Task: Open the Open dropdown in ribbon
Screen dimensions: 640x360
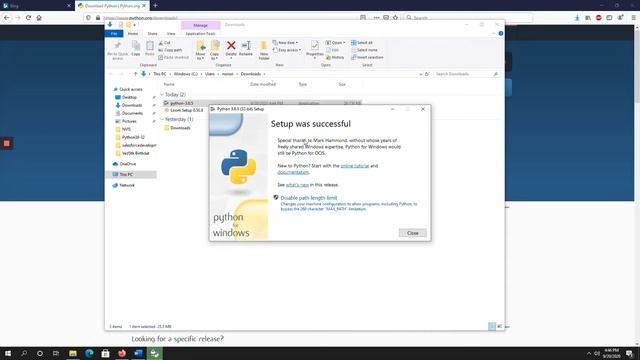Action: click(335, 42)
